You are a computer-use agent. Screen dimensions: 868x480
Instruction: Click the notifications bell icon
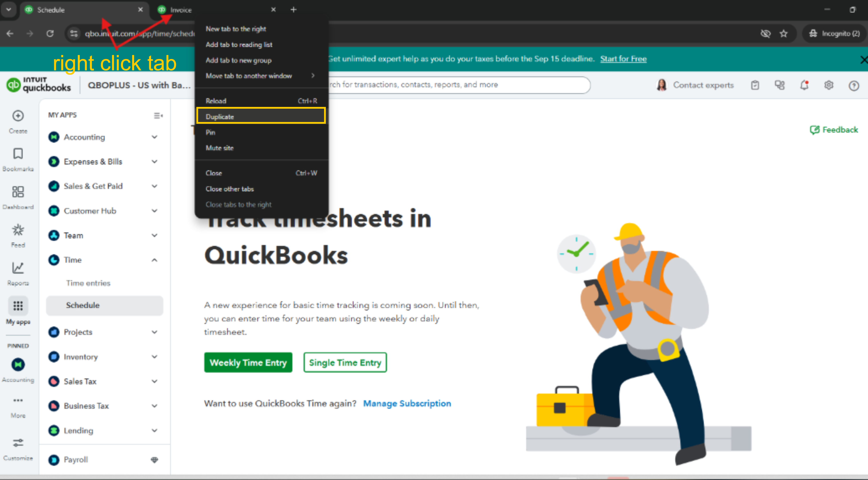(x=804, y=85)
